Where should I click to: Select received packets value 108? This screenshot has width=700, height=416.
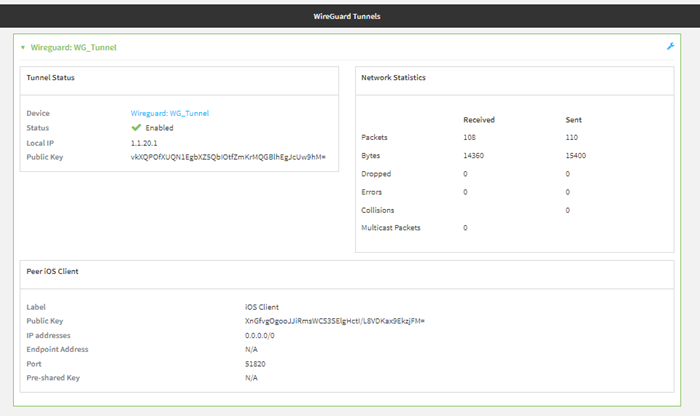tap(469, 137)
